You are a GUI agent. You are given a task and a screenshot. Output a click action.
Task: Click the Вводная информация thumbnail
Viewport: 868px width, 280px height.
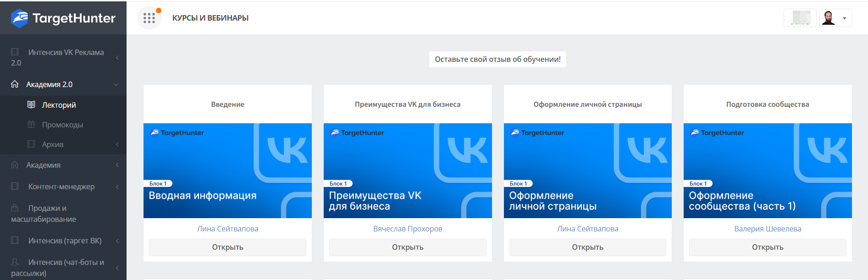pos(227,170)
